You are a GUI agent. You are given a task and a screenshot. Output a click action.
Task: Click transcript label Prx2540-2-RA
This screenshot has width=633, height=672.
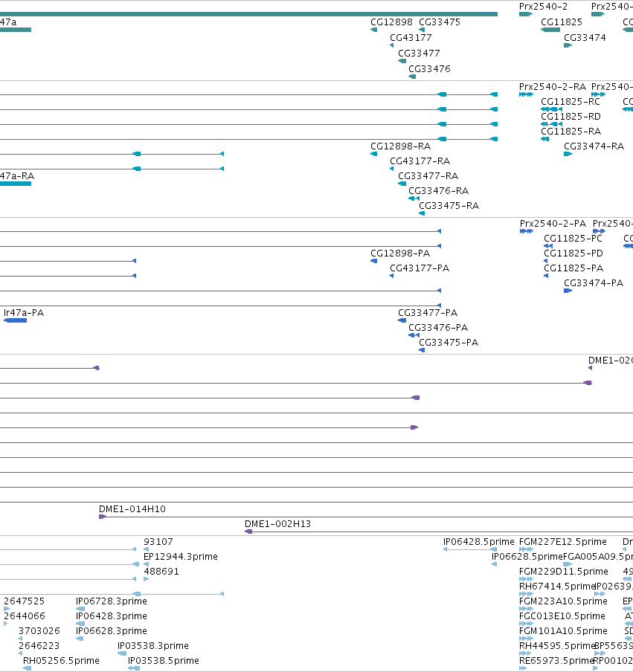(x=552, y=87)
